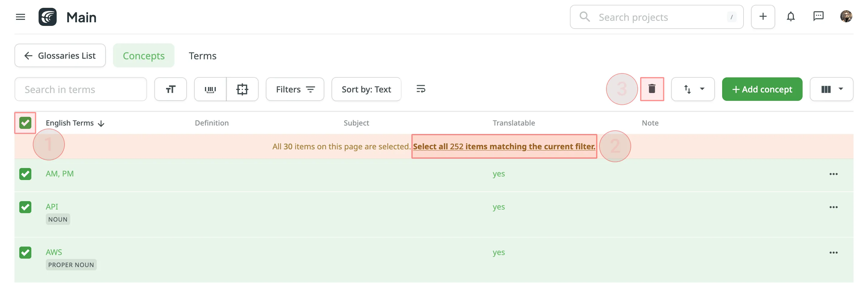Image resolution: width=868 pixels, height=283 pixels.
Task: Uncheck the AWS row checkbox
Action: (25, 252)
